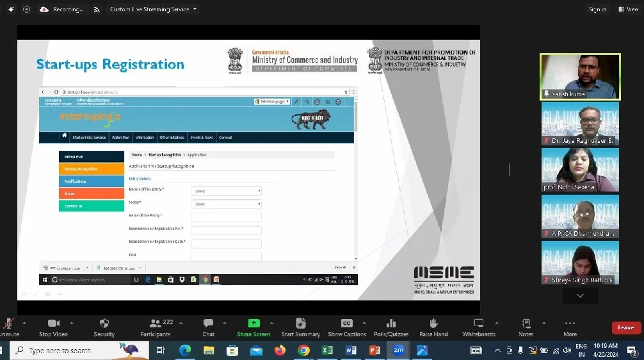This screenshot has height=360, width=644.
Task: Open the Participants panel
Action: 156,323
